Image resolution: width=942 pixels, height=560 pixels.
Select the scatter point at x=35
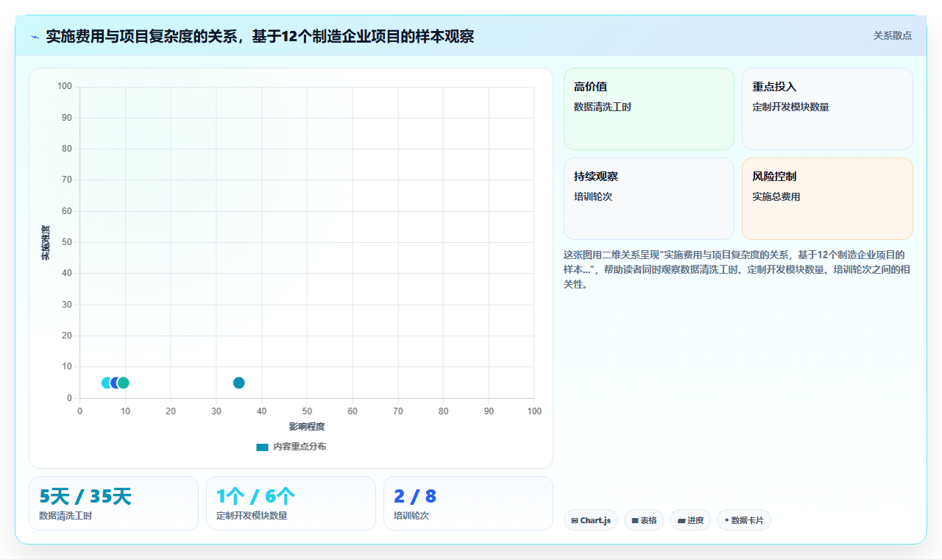(x=238, y=383)
